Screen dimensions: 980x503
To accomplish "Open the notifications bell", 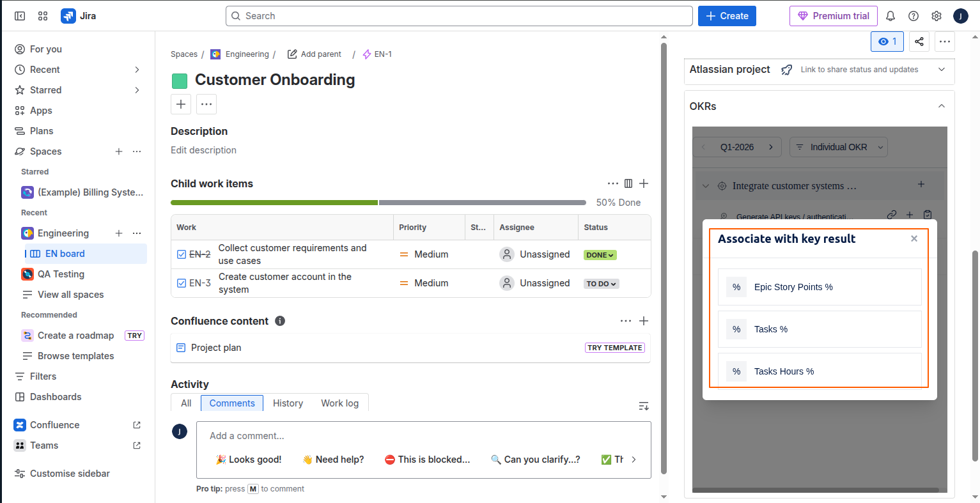I will 891,16.
